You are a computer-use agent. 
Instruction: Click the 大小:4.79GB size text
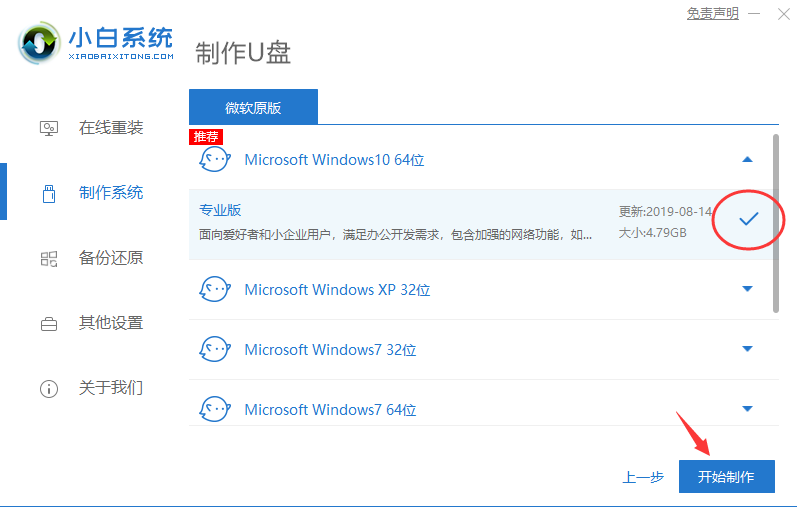tap(652, 233)
